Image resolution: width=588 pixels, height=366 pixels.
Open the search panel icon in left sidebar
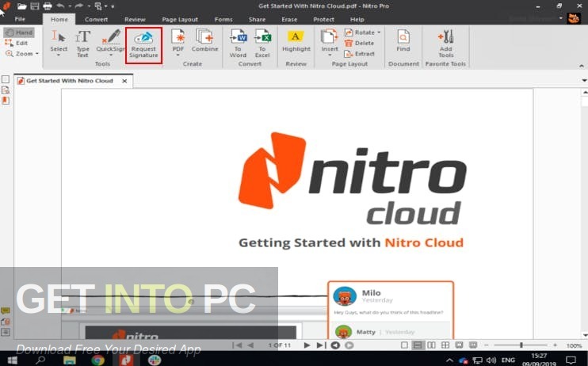(x=6, y=90)
